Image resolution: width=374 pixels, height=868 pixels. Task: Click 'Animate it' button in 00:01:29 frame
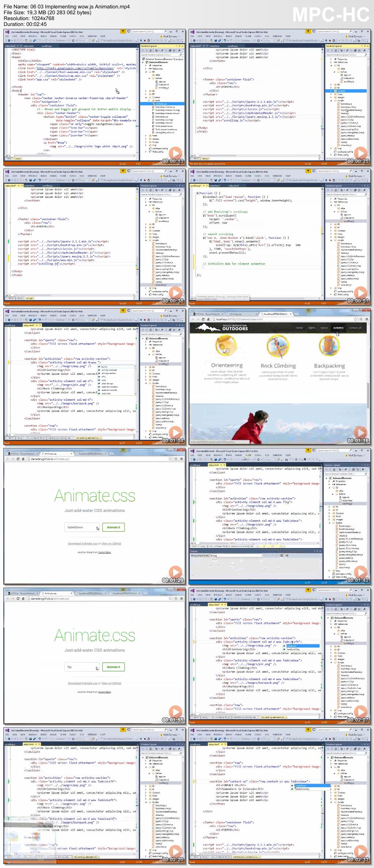(113, 527)
